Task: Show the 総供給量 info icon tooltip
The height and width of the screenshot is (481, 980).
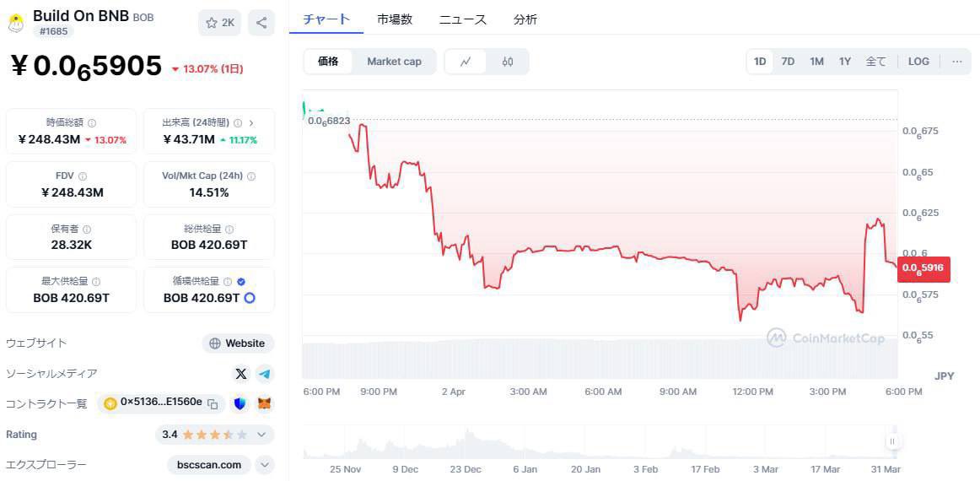Action: (230, 230)
